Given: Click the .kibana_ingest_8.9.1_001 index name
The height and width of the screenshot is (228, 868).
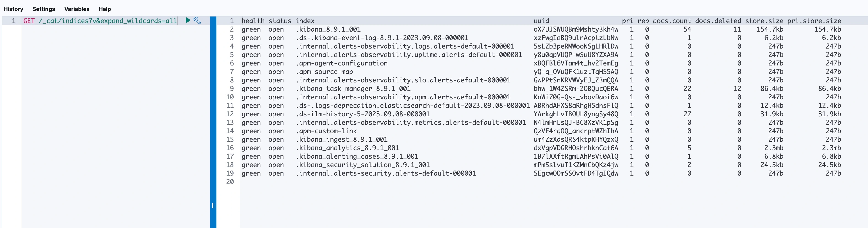Looking at the screenshot, I should (x=341, y=140).
